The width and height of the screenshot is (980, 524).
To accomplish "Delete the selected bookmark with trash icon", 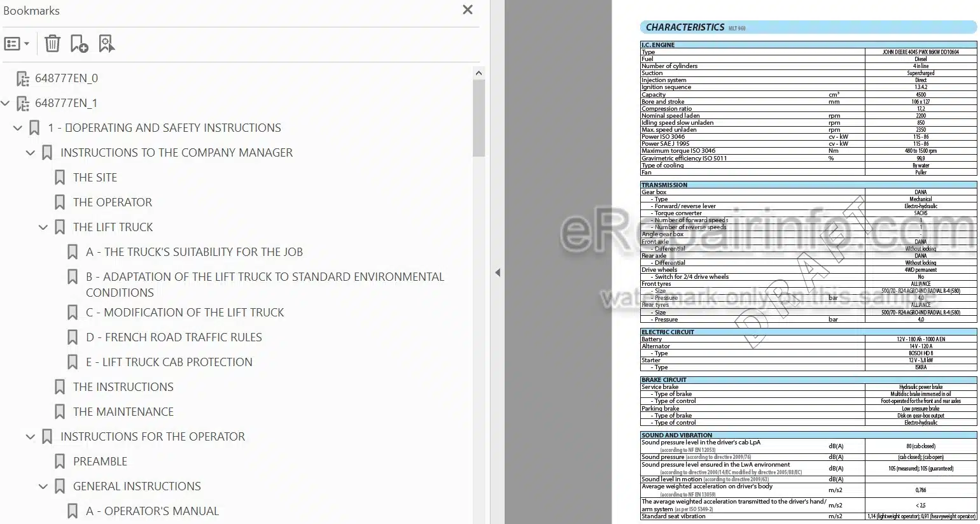I will pyautogui.click(x=52, y=44).
